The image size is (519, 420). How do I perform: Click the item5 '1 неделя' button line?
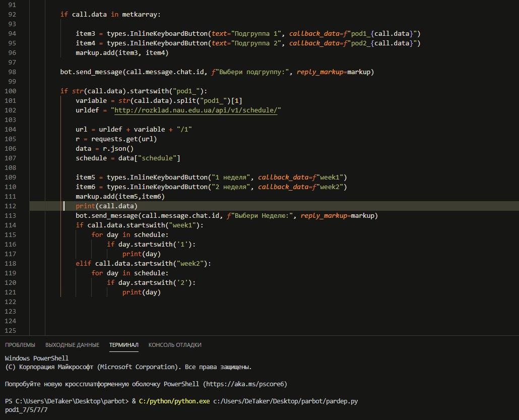click(x=211, y=177)
